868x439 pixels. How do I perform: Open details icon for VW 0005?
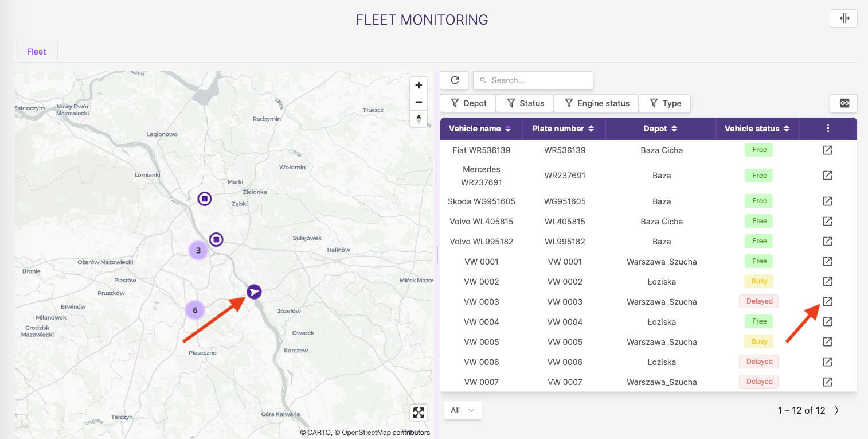pos(827,342)
